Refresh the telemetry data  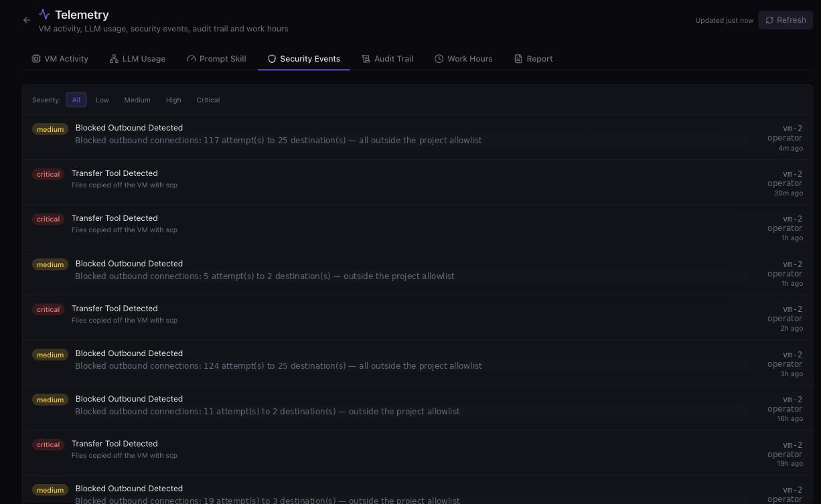(786, 20)
